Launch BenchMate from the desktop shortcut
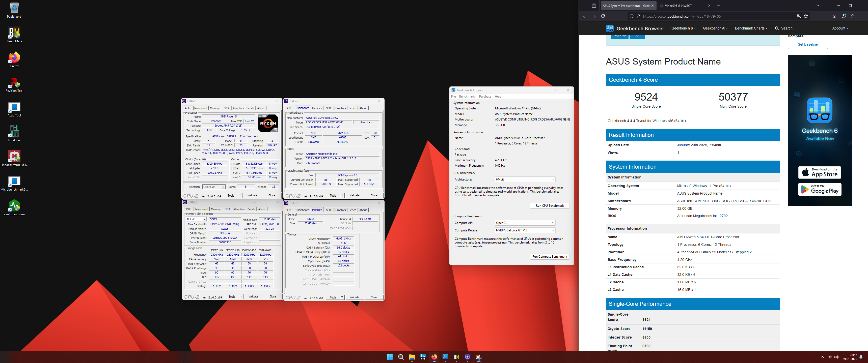Image resolution: width=868 pixels, height=363 pixels. point(14,35)
